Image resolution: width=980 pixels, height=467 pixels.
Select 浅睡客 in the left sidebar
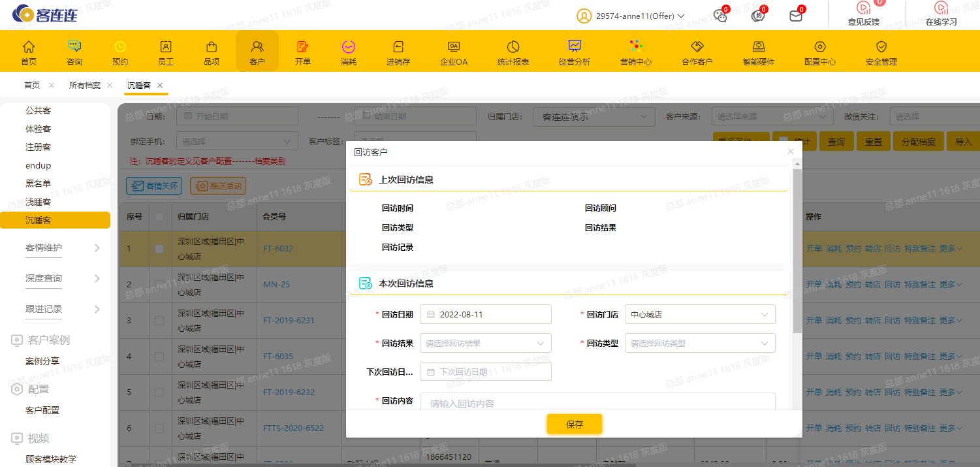pyautogui.click(x=38, y=202)
